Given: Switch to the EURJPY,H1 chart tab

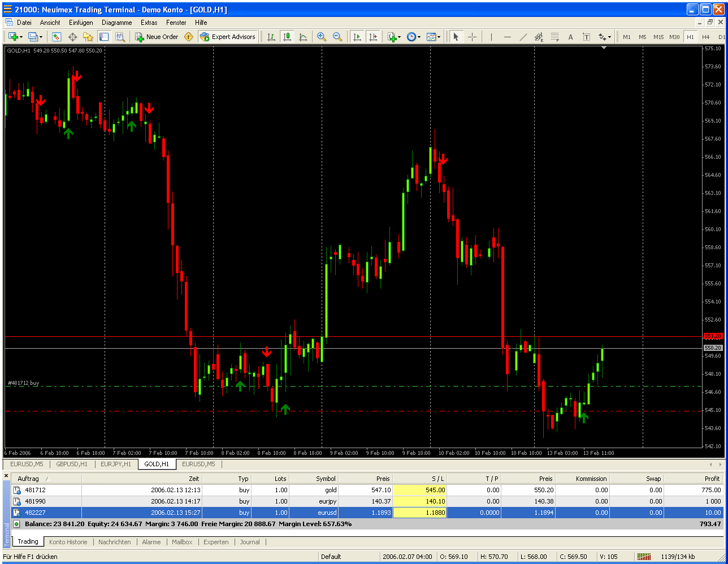Looking at the screenshot, I should 115,464.
